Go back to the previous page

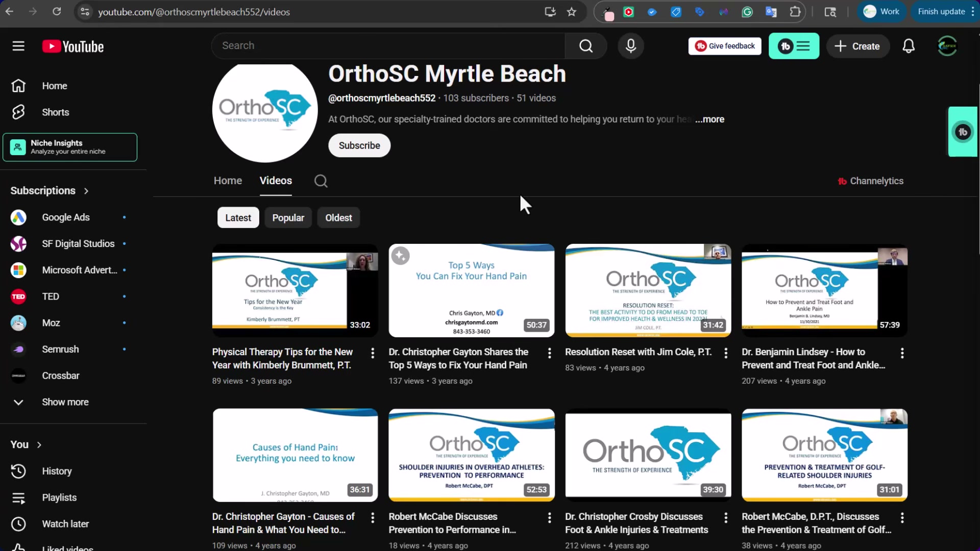tap(10, 12)
